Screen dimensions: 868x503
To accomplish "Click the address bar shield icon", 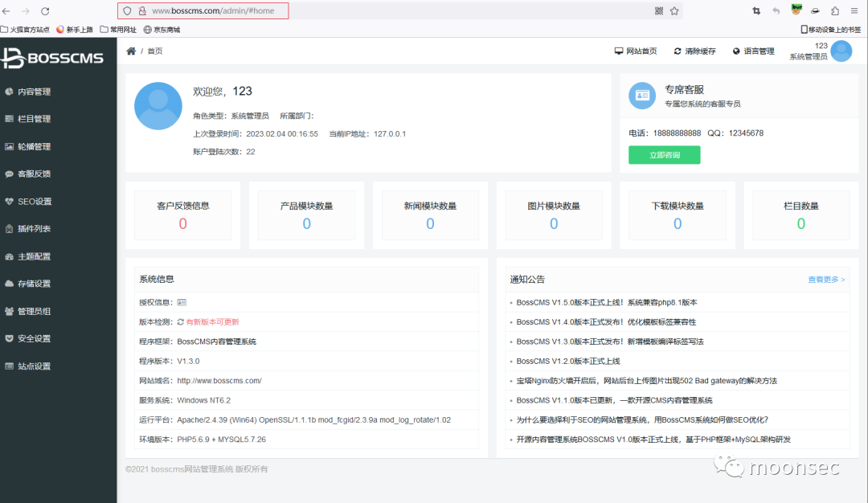I will click(127, 10).
